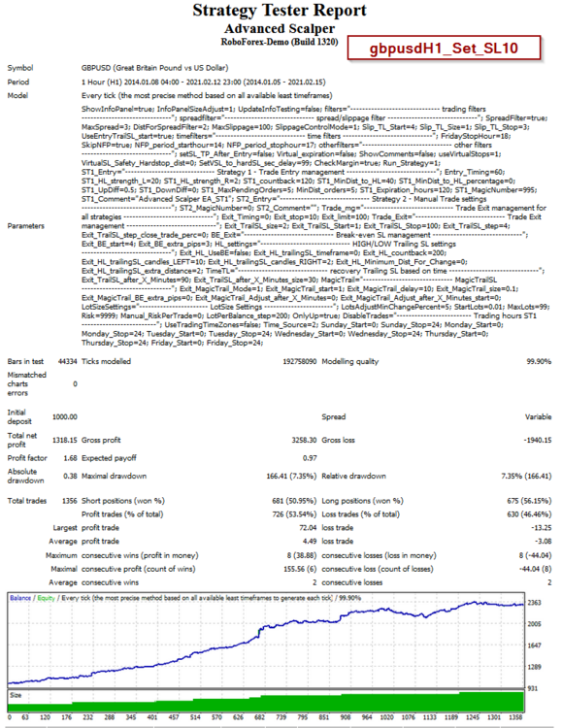Viewport: 562px width, 728px height.
Task: Click the 'Relative drawdown' label
Action: point(353,476)
